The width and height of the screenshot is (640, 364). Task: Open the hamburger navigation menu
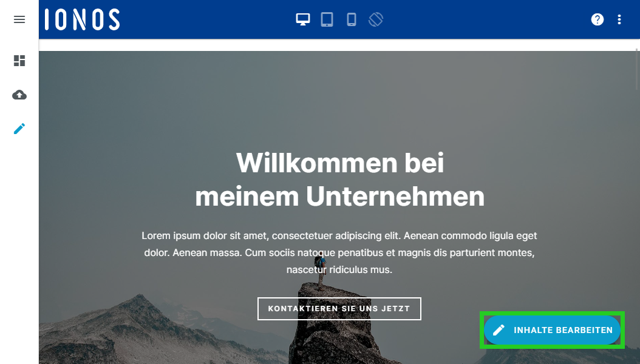19,19
